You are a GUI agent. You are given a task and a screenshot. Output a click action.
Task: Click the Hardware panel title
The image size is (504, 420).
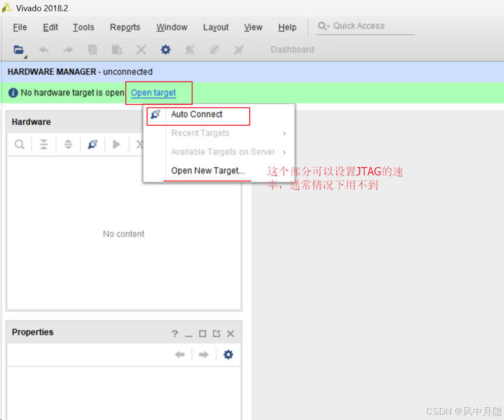tap(31, 122)
